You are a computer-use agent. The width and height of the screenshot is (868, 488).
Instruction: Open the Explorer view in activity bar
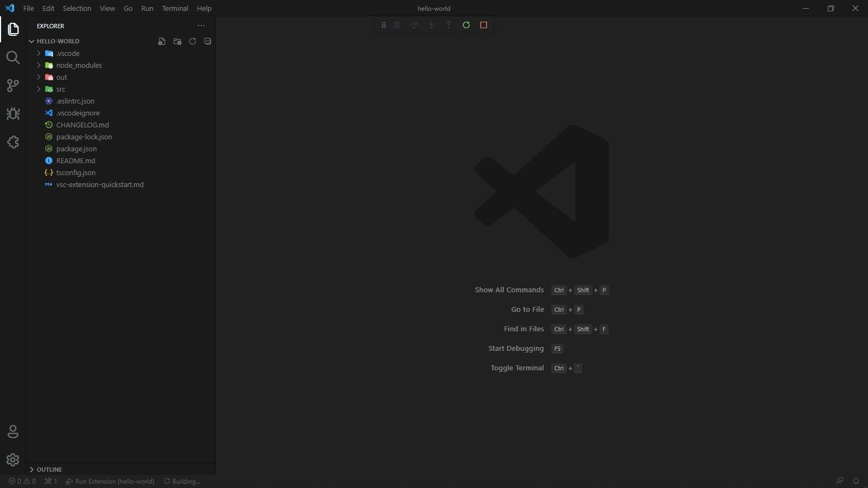click(13, 29)
